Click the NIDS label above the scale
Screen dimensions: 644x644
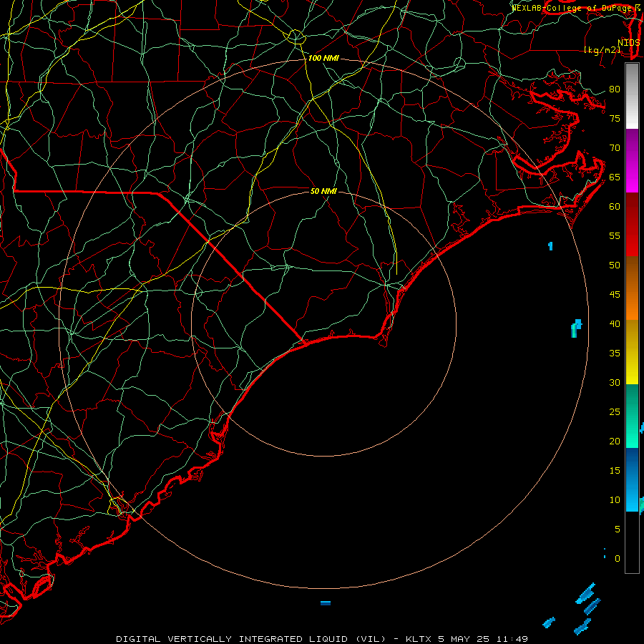coord(629,43)
